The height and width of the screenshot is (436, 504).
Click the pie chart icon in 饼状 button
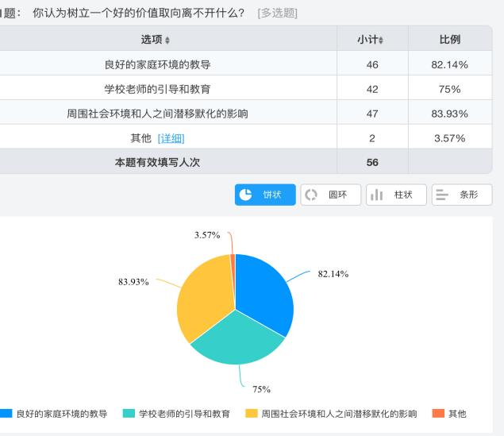[x=246, y=195]
